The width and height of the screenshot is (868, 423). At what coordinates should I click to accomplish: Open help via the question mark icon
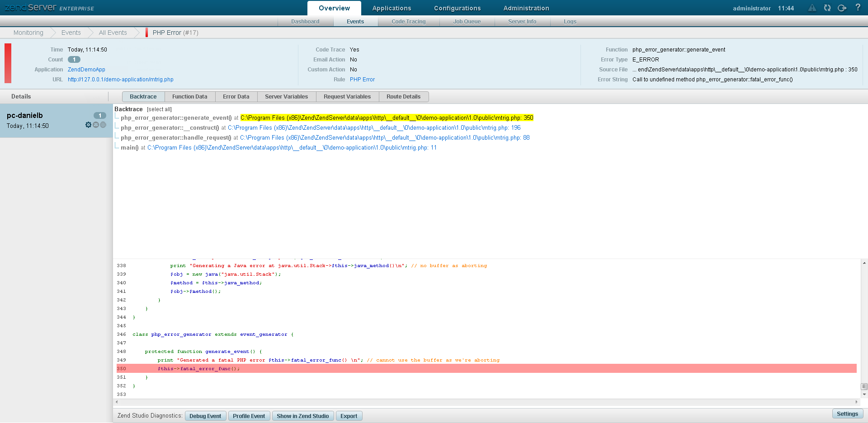point(858,8)
